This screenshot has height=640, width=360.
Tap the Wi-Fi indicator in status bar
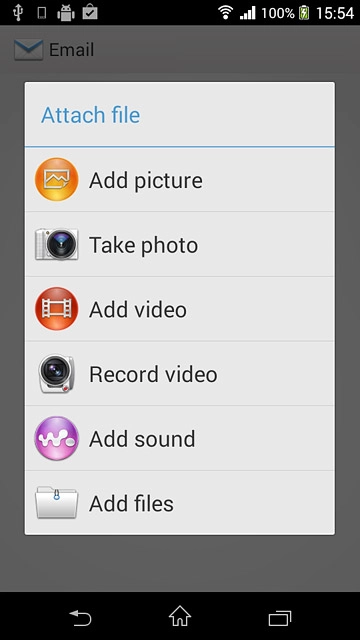225,13
